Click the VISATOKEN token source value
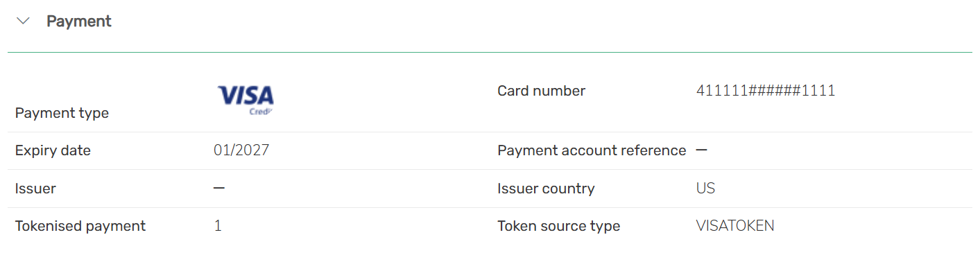The image size is (980, 262). tap(735, 226)
